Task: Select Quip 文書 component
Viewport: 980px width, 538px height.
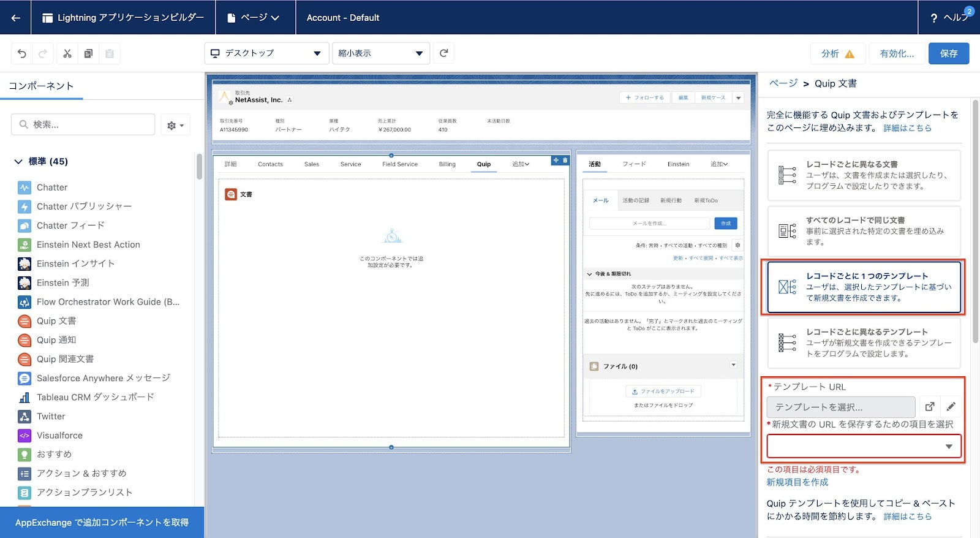Action: click(x=47, y=321)
